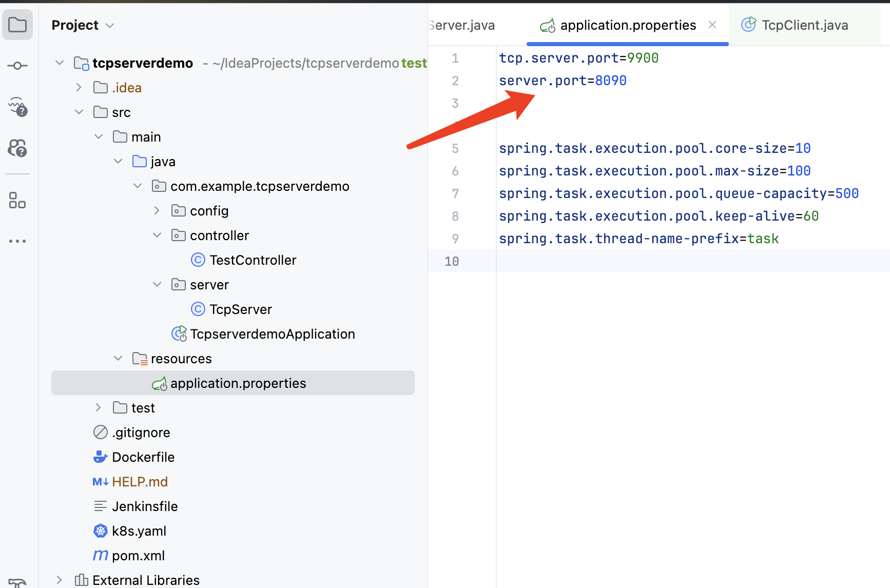This screenshot has width=890, height=588.
Task: Open the Structure tool window icon
Action: [x=17, y=200]
